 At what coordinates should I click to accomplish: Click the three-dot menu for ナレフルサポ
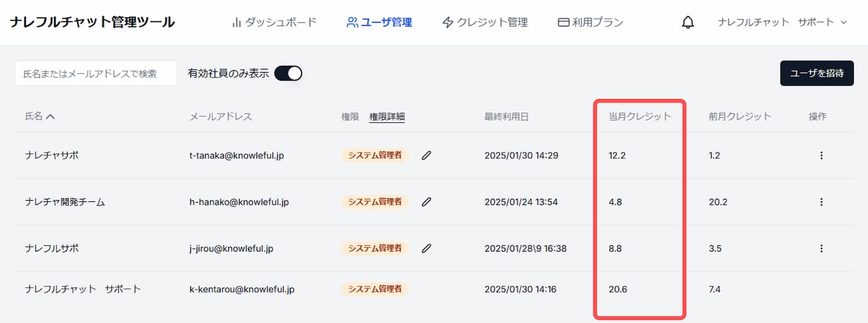(821, 248)
